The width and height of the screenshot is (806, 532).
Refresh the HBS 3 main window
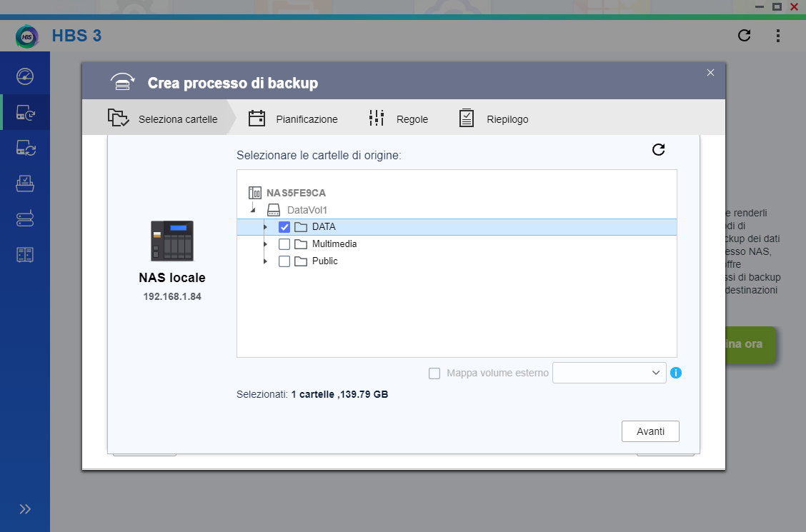(x=744, y=35)
